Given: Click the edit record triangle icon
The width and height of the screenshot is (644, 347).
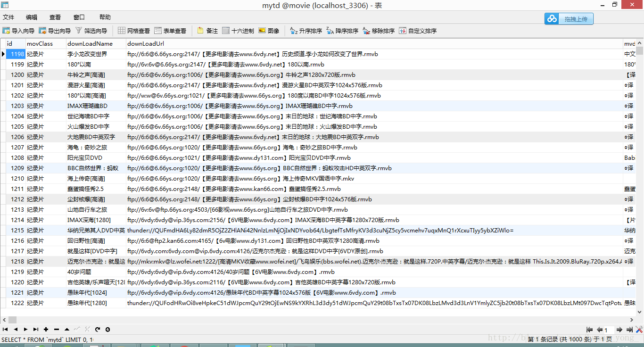Looking at the screenshot, I should click(x=66, y=329).
